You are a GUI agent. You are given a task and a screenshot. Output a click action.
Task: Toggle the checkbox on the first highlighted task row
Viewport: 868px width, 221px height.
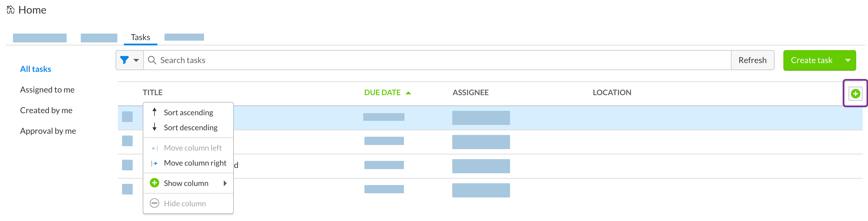127,117
